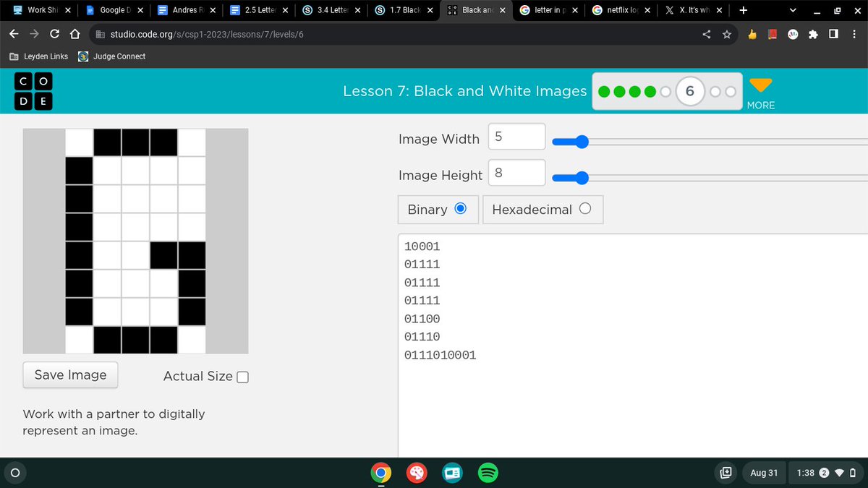868x488 pixels.
Task: Open the screen capture icon in system tray
Action: click(x=725, y=473)
